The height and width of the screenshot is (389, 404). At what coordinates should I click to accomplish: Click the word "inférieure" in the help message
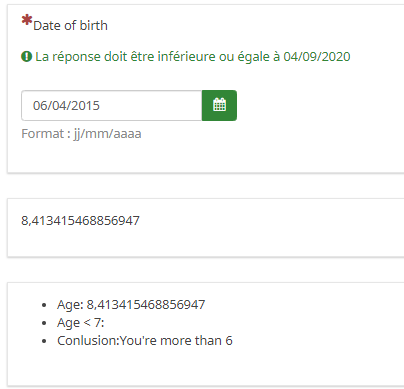(x=186, y=57)
